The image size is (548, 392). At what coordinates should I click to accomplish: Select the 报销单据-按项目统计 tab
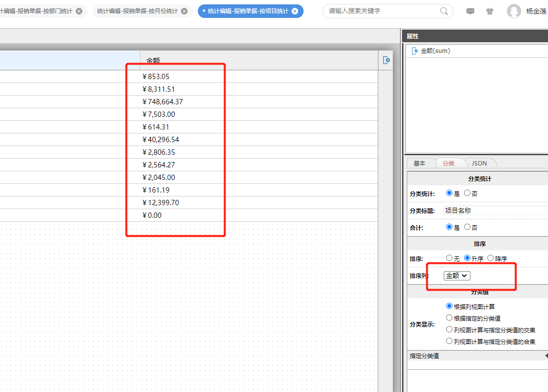click(x=248, y=11)
